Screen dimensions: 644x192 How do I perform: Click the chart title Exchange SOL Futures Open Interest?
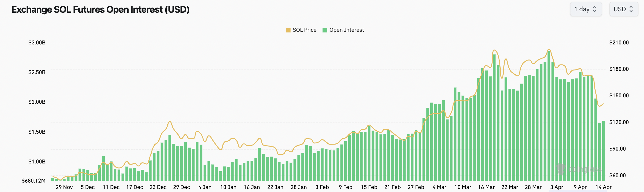pos(100,9)
